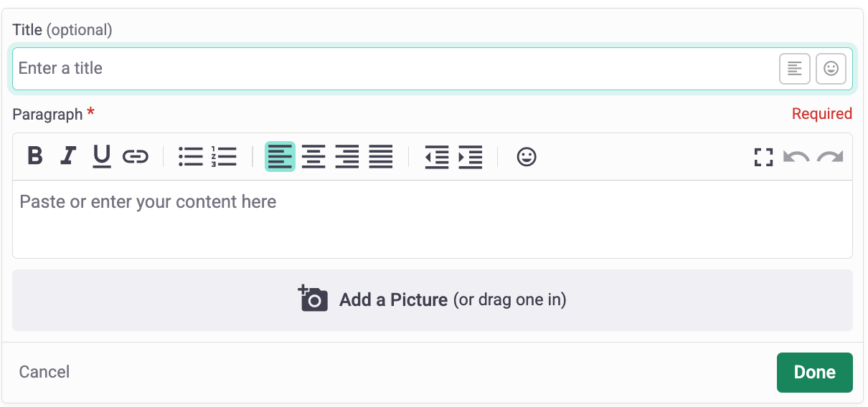Create a numbered list
The width and height of the screenshot is (868, 407).
pos(224,155)
